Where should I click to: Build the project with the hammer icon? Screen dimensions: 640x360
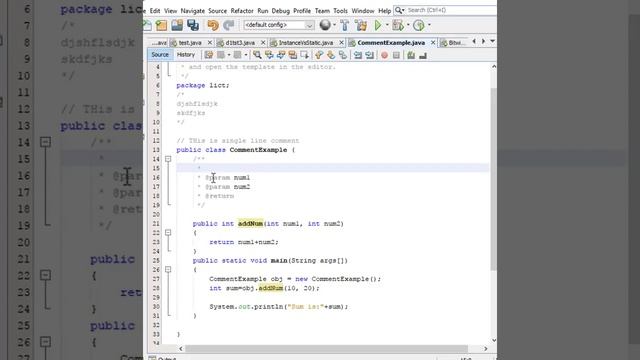(x=345, y=25)
